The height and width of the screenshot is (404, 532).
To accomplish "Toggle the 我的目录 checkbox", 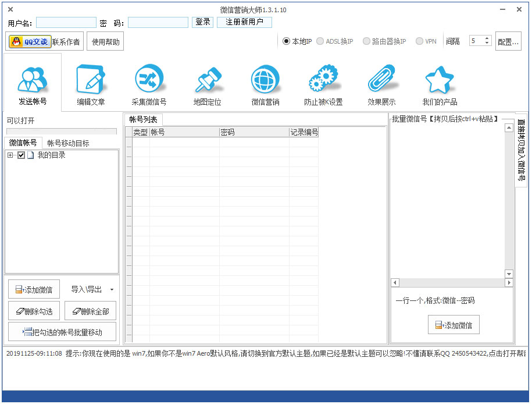I will click(22, 155).
